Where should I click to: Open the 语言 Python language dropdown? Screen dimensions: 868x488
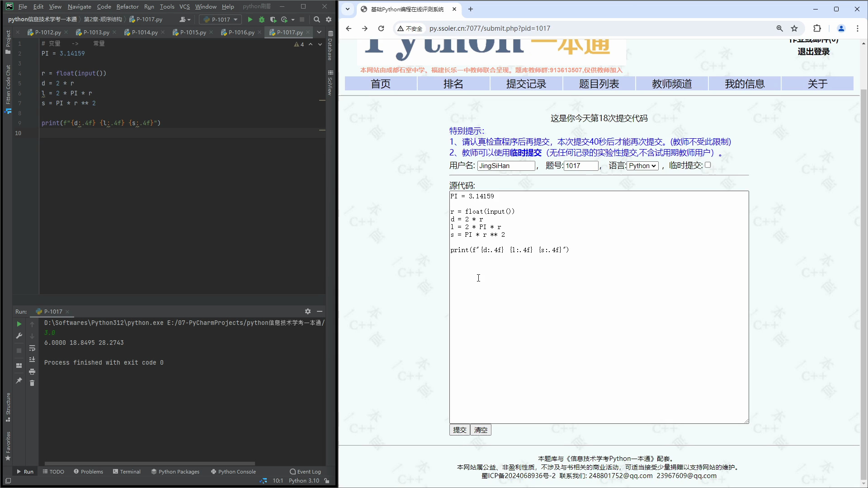click(x=642, y=166)
